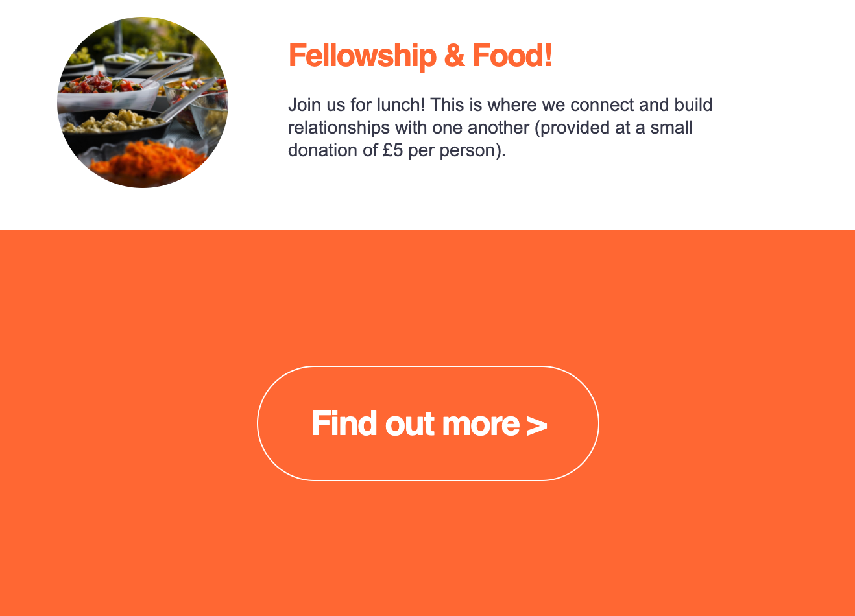The width and height of the screenshot is (855, 616).
Task: Click the word "Fellowship" in the heading
Action: click(362, 56)
